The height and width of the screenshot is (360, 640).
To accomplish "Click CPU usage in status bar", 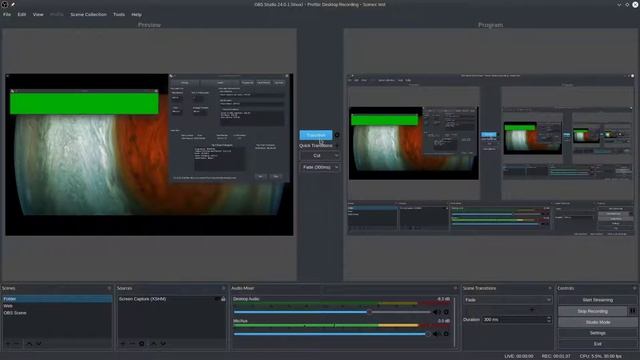I will tap(600, 356).
